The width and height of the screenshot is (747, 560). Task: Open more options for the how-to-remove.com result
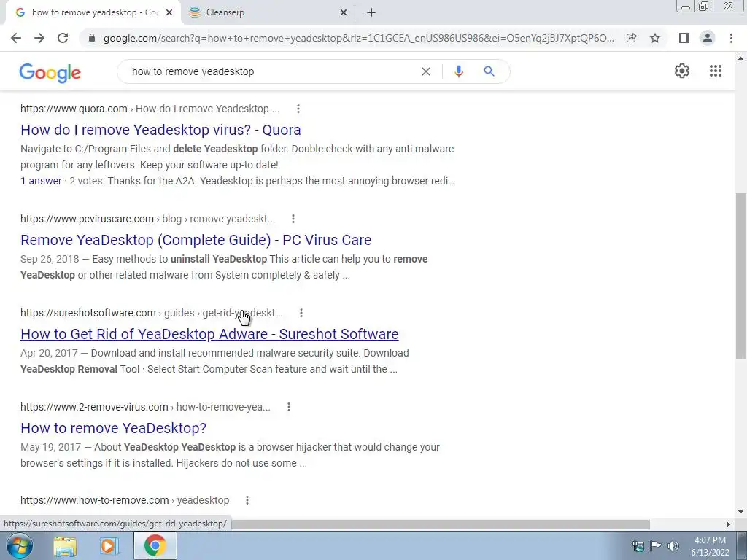[247, 500]
